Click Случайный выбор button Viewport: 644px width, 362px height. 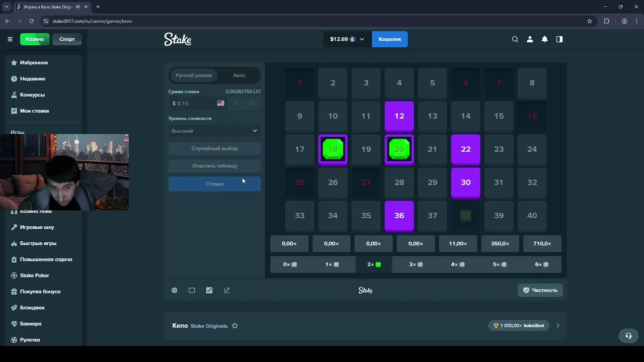pos(215,149)
